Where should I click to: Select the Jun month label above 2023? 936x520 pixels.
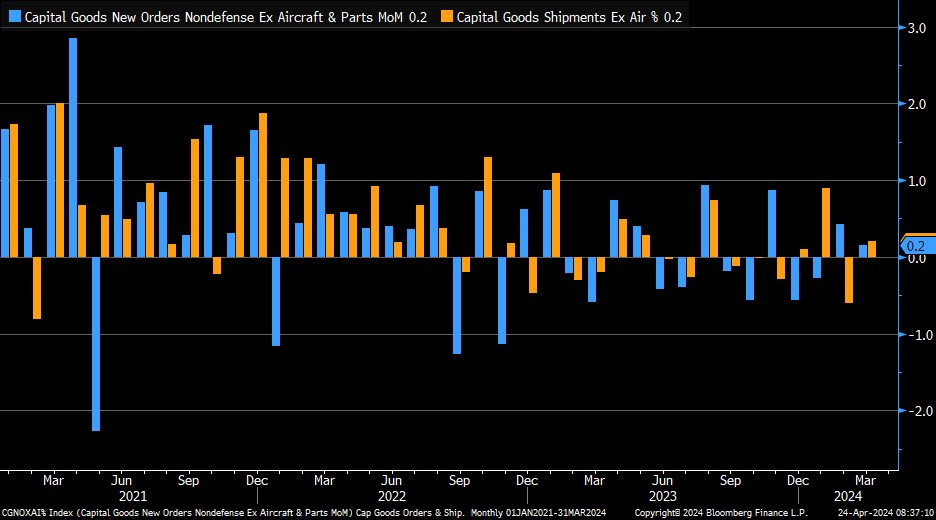point(661,479)
